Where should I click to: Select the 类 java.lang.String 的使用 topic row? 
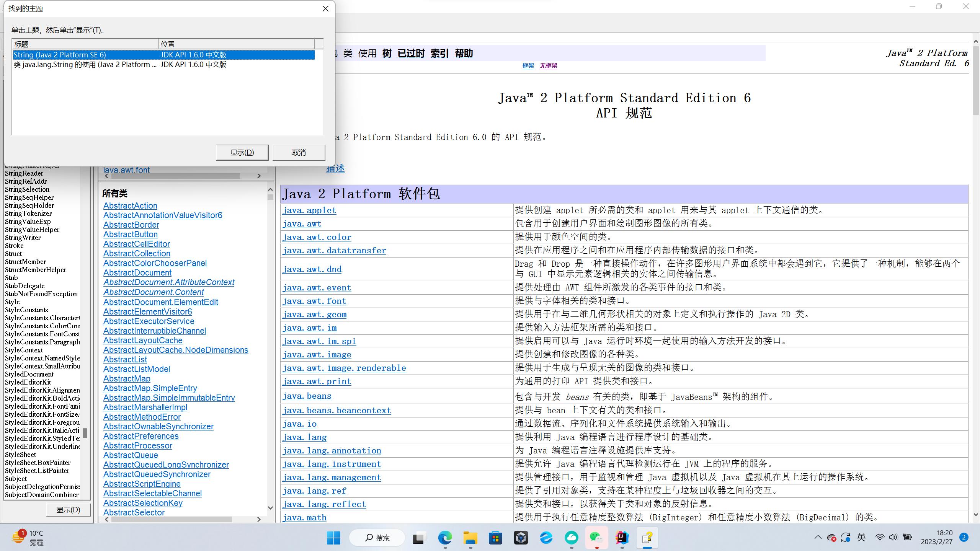pyautogui.click(x=163, y=65)
